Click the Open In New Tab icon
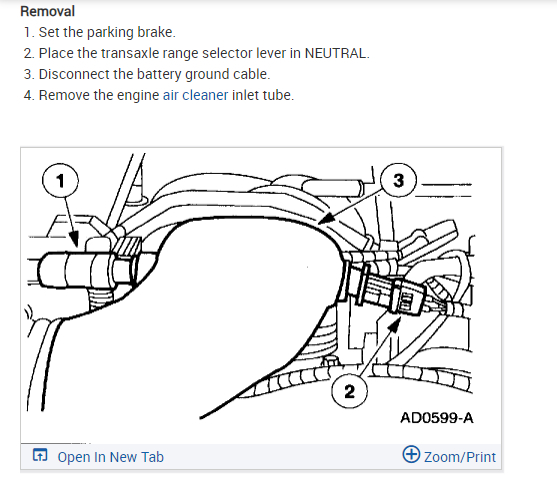Viewport: 557px width, 488px height. (40, 455)
